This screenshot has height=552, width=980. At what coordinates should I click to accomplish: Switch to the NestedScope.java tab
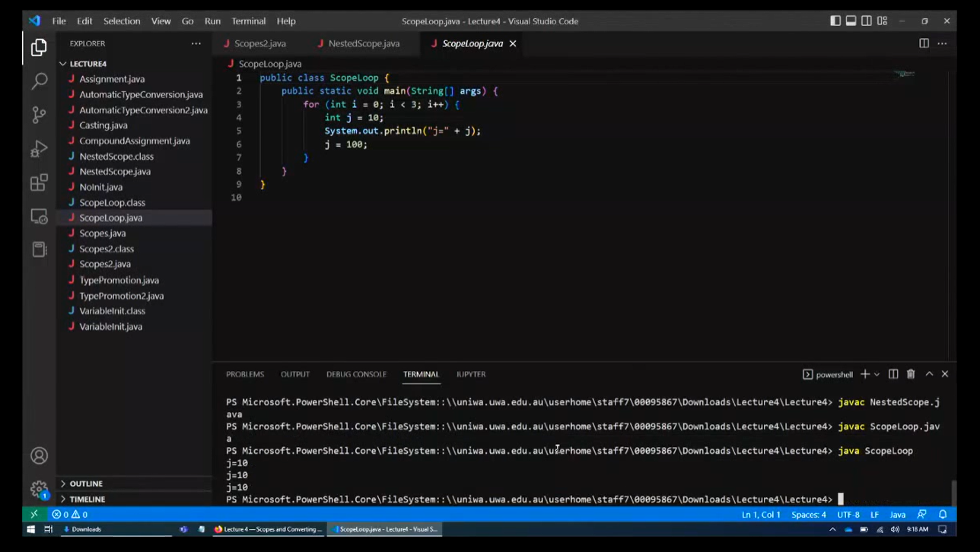(x=363, y=43)
